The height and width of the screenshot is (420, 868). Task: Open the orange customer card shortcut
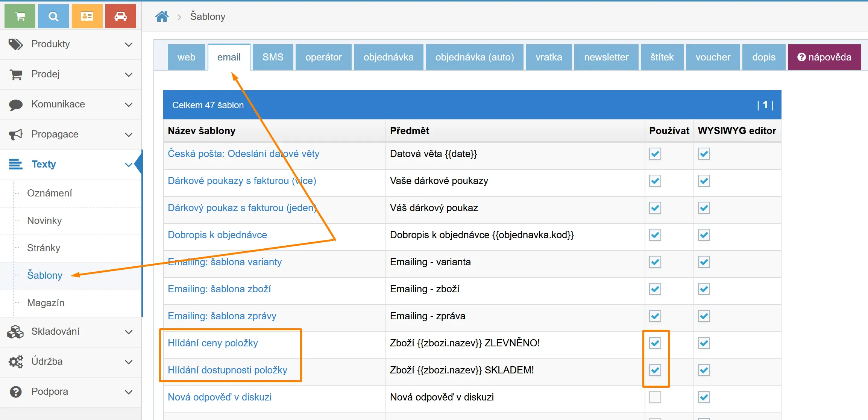pyautogui.click(x=87, y=16)
